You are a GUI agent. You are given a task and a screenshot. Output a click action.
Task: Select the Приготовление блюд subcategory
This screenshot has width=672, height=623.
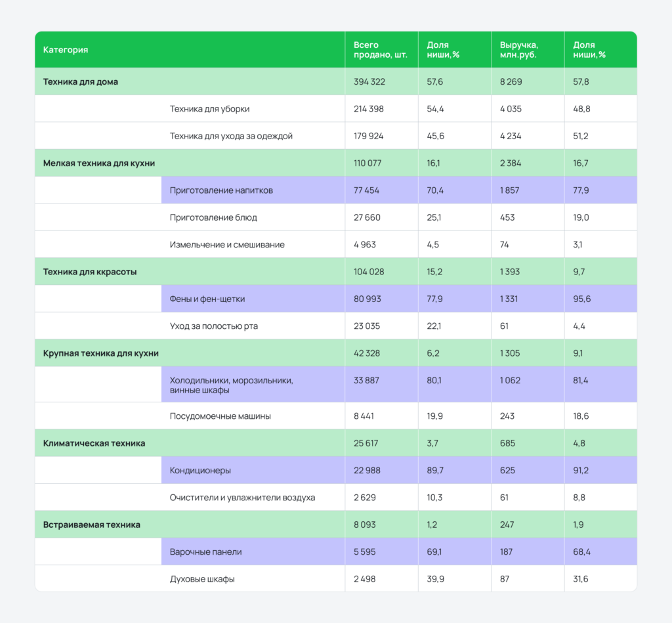[x=213, y=217]
